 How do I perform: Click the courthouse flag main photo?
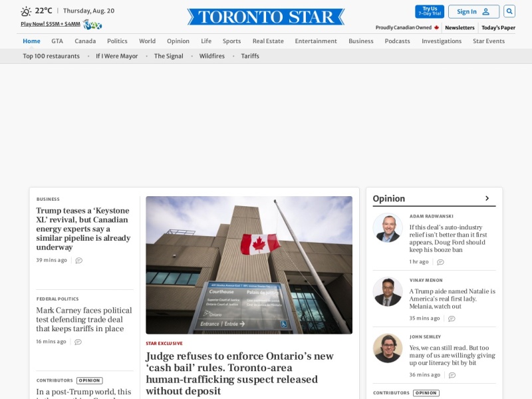pyautogui.click(x=249, y=265)
